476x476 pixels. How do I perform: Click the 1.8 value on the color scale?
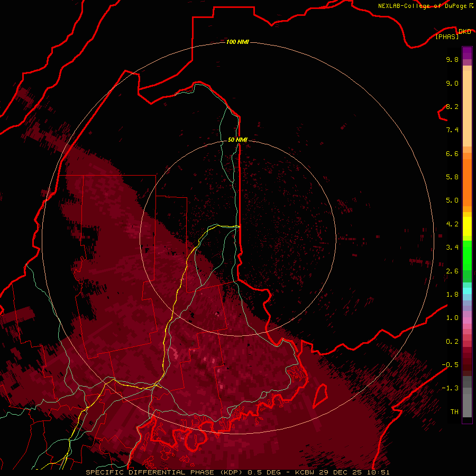click(452, 295)
